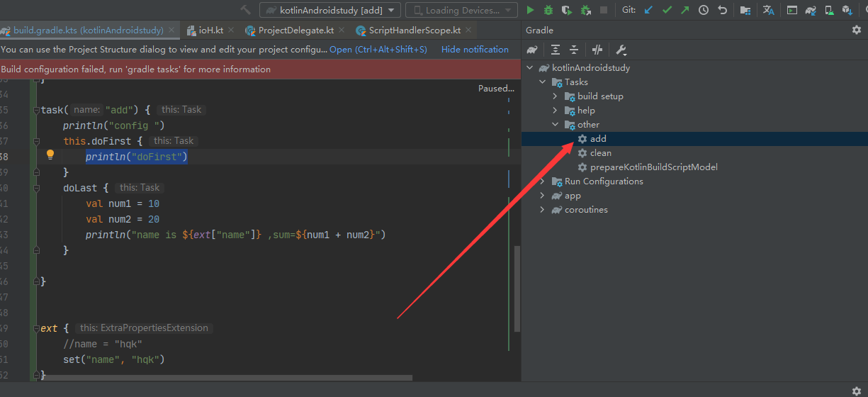Click the Build configuration failed banner

pos(260,69)
